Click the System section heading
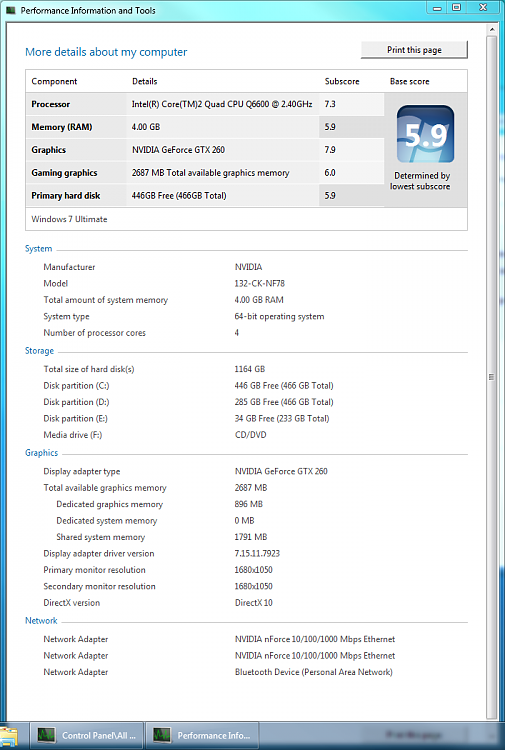Viewport: 505px width, 750px height. click(38, 249)
